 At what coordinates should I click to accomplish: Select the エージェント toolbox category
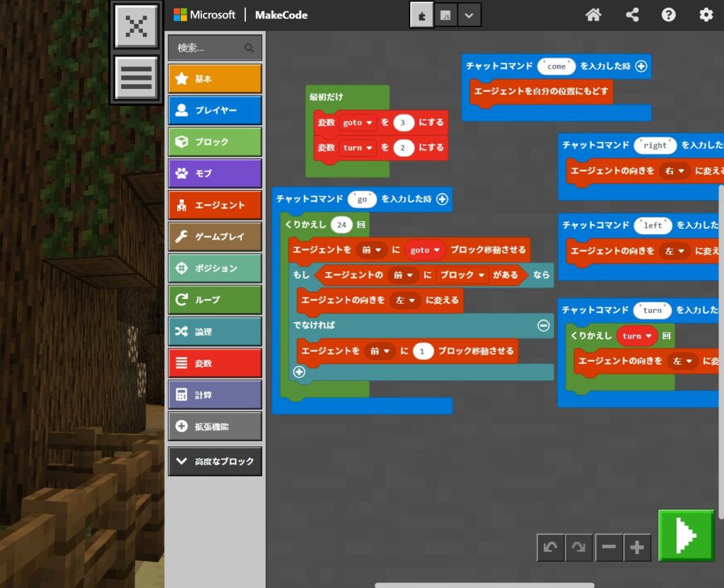214,205
